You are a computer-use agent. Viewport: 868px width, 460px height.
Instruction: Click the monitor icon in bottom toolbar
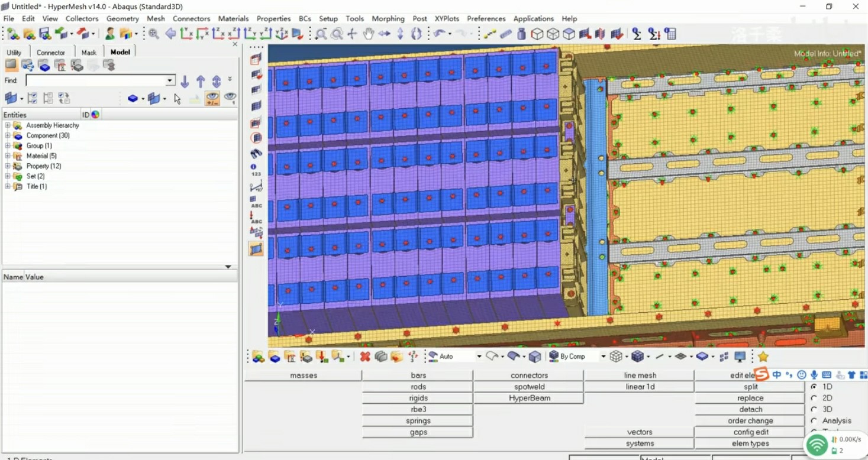click(740, 357)
